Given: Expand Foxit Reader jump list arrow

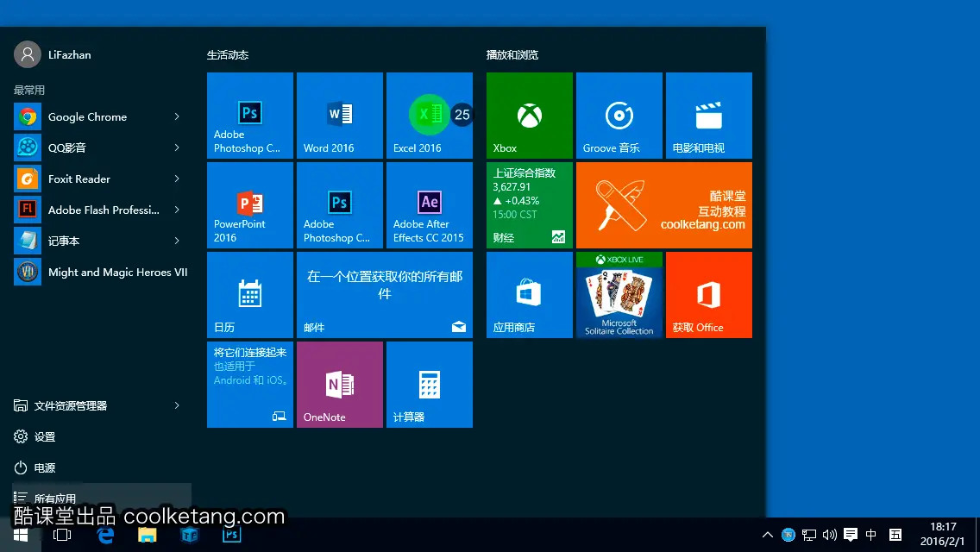Looking at the screenshot, I should click(177, 179).
